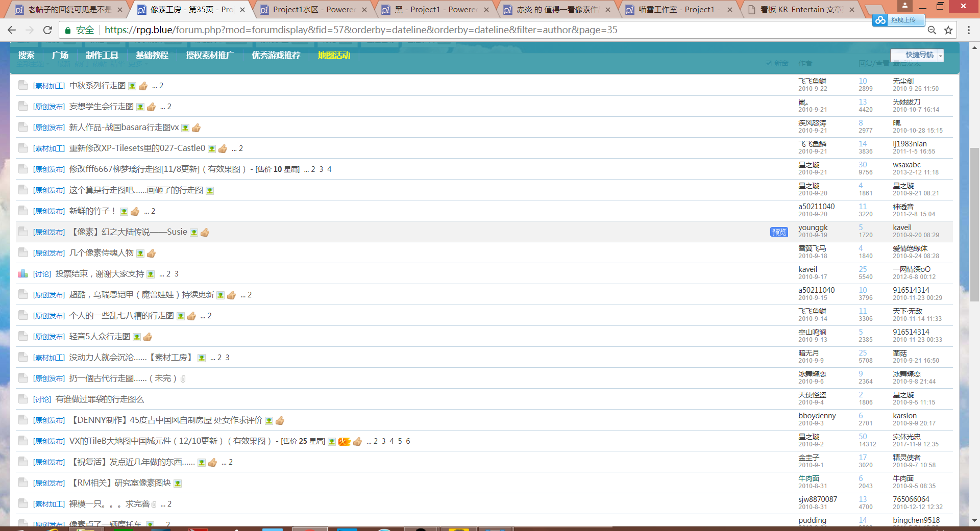Click the browser back arrow
The width and height of the screenshot is (980, 531).
(12, 30)
